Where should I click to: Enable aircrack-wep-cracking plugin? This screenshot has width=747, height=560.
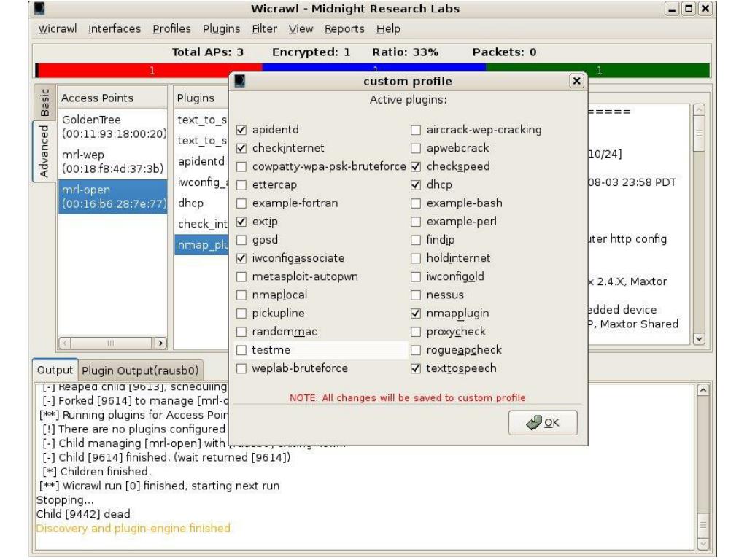point(416,130)
